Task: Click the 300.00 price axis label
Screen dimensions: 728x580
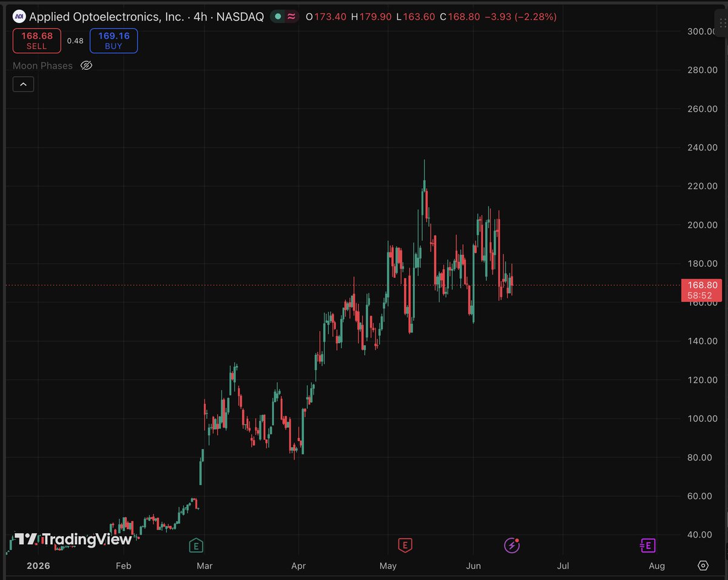Action: (x=703, y=32)
